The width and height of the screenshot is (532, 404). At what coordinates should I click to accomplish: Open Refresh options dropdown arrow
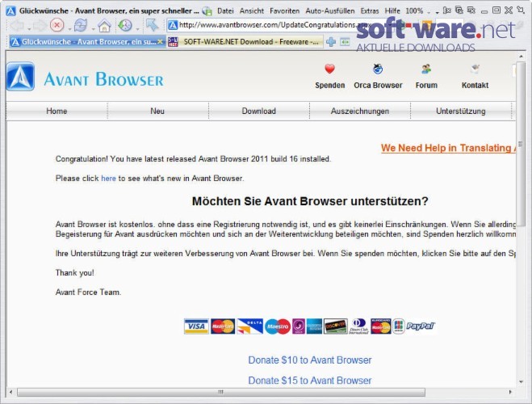point(93,29)
